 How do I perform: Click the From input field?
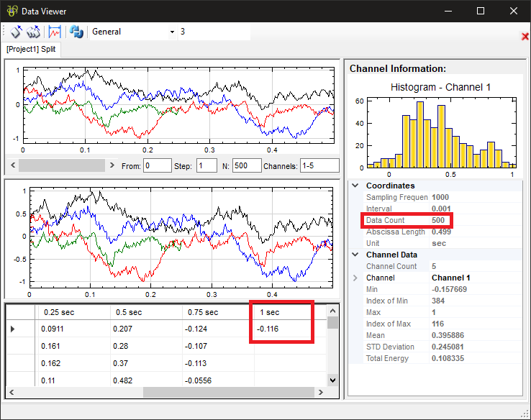[x=157, y=165]
